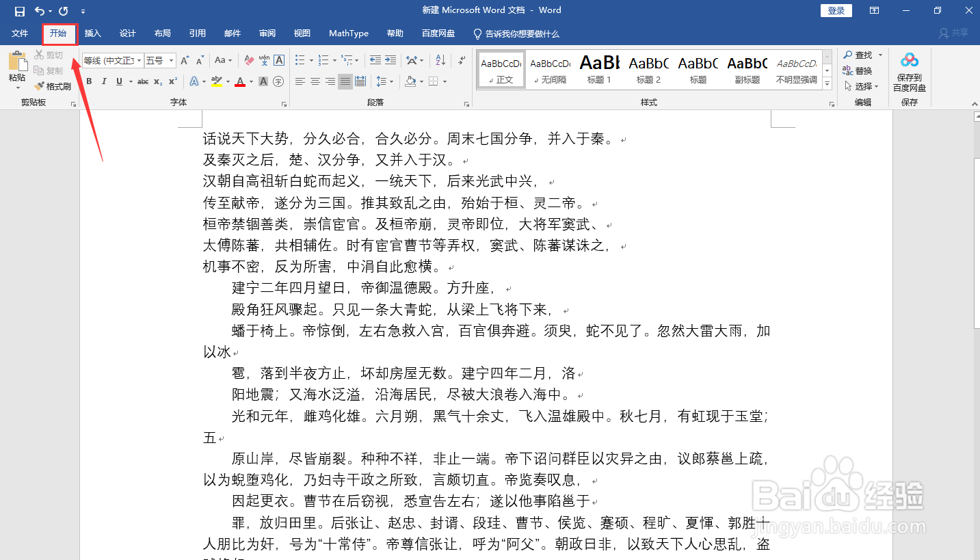
Task: Expand the Styles gallery more button
Action: coord(827,84)
